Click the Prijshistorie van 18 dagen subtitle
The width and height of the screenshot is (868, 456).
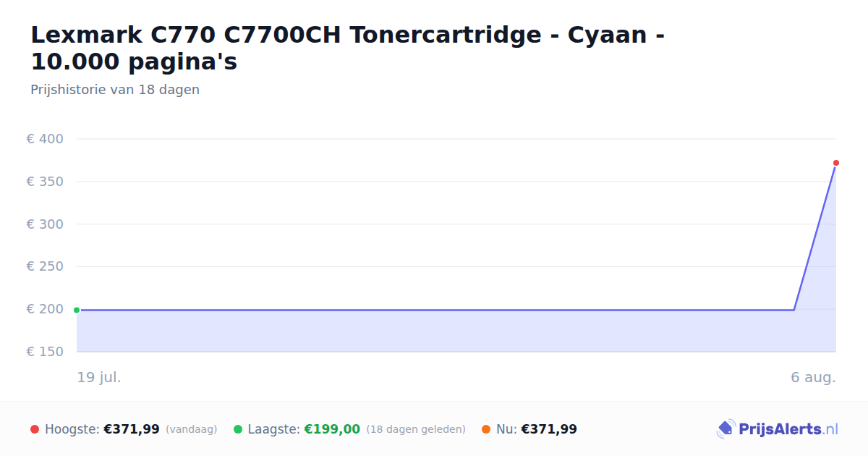point(115,90)
